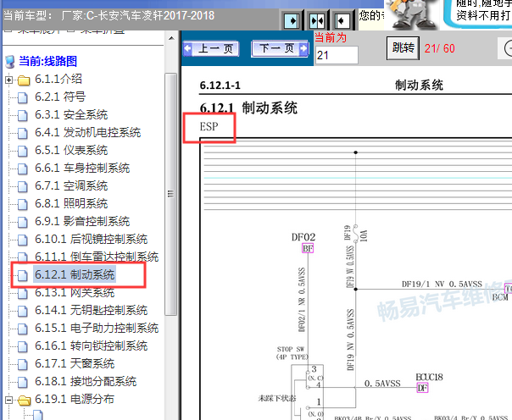This screenshot has height=420, width=512.
Task: Click the computer icon next to 当前:线路图
Action: [10, 61]
